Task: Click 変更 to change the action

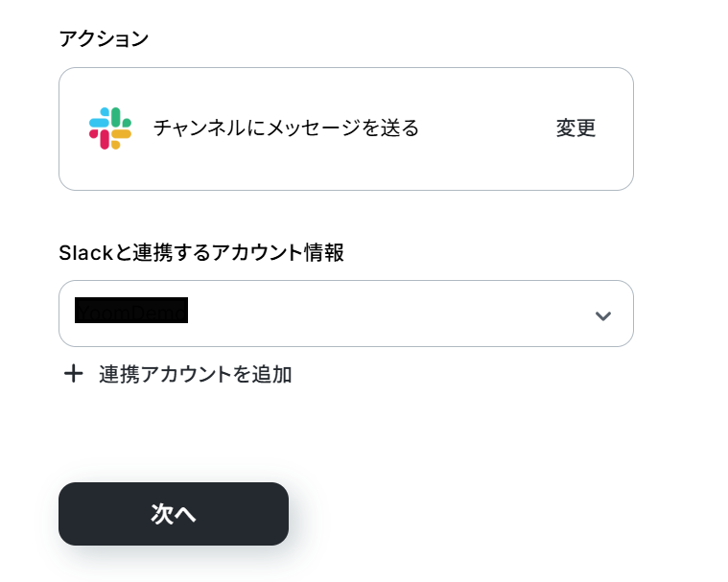Action: coord(575,128)
